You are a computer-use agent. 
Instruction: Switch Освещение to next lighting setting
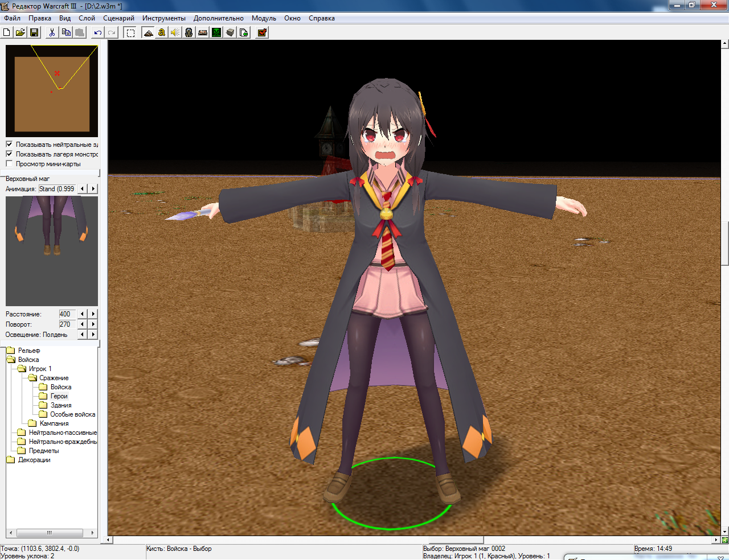tap(93, 335)
